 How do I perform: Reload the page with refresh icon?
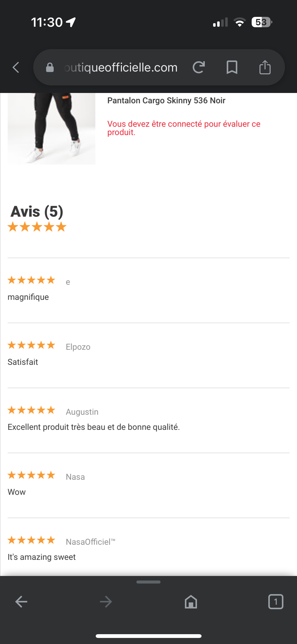coord(199,67)
